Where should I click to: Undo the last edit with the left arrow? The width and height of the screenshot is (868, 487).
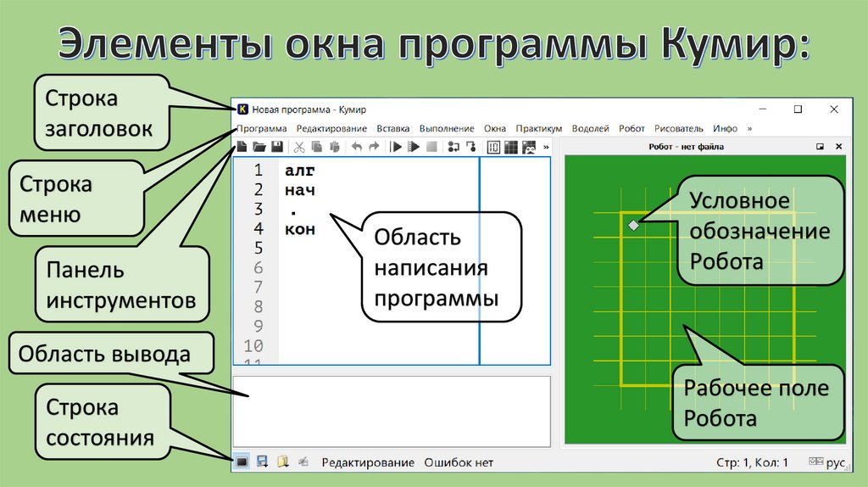click(x=357, y=147)
